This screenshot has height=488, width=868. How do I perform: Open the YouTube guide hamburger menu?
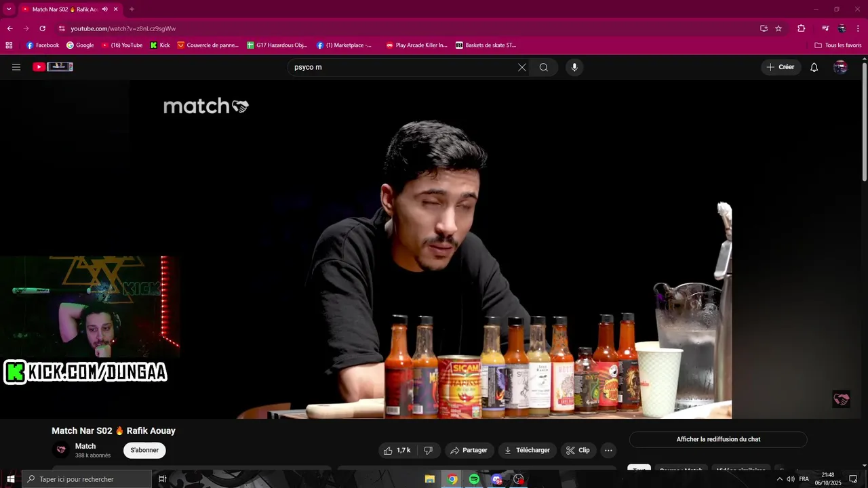(16, 67)
